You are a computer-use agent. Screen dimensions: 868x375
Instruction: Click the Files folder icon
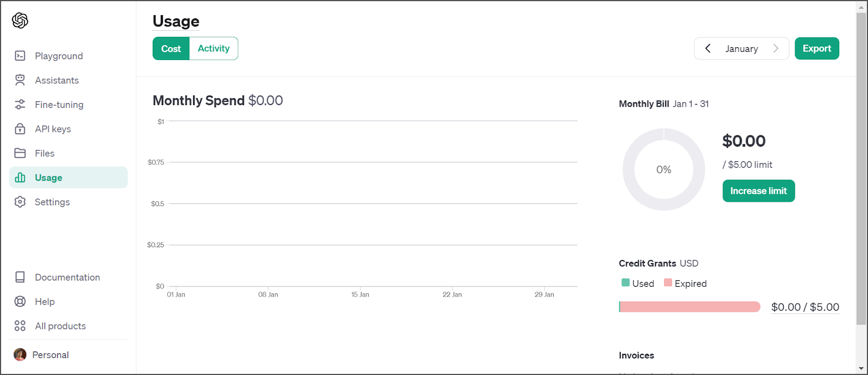[x=20, y=153]
